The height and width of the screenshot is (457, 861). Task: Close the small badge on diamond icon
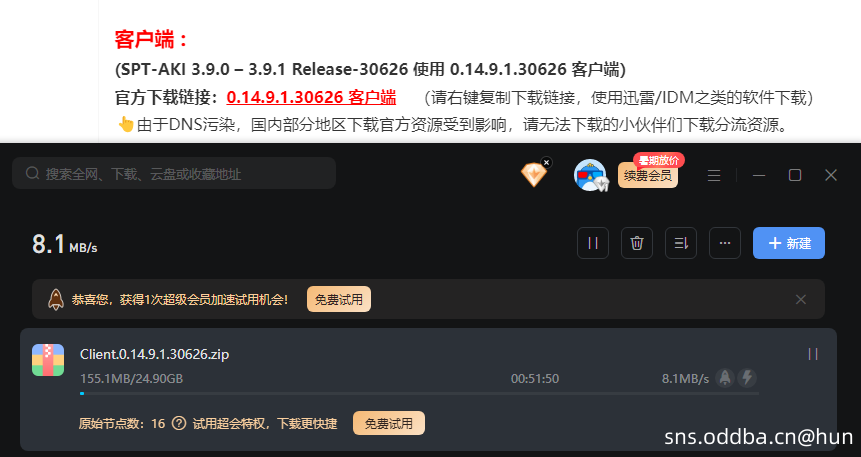pos(546,162)
